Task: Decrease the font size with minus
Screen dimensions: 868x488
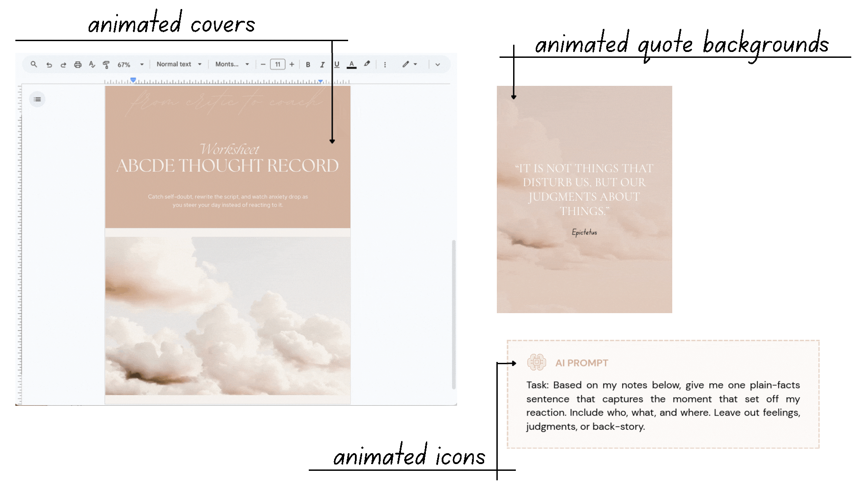Action: click(264, 64)
